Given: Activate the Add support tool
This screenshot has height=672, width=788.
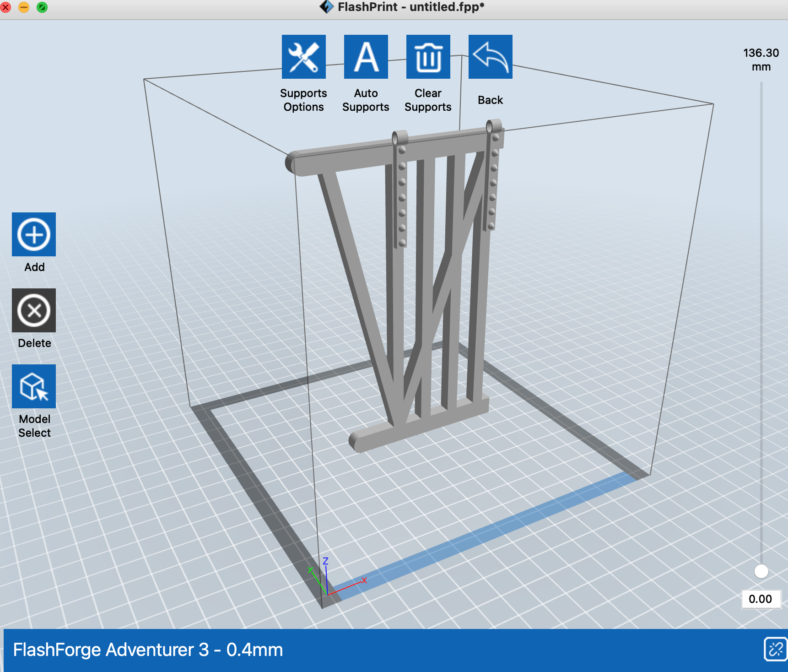Looking at the screenshot, I should 34,234.
